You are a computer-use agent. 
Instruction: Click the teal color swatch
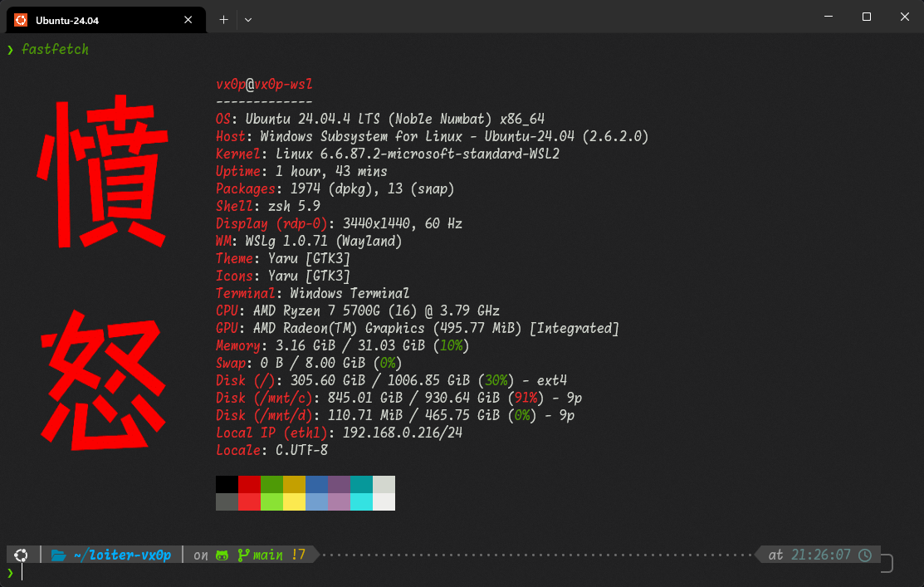[x=361, y=484]
